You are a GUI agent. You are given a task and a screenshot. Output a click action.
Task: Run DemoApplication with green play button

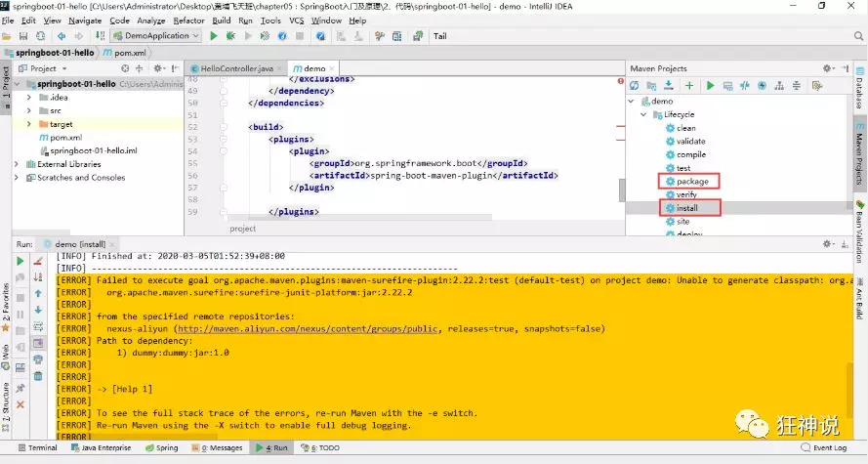214,36
